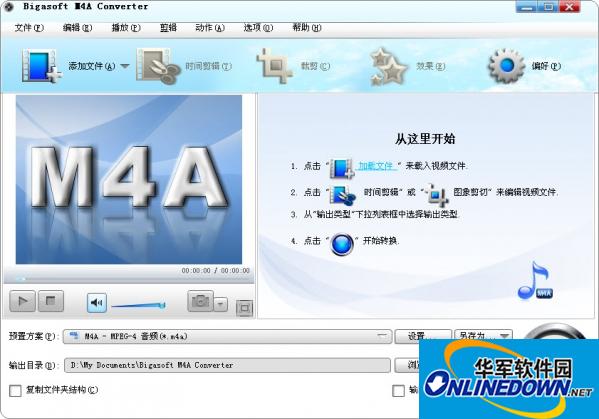Open the 编辑(E) menu

coord(77,28)
